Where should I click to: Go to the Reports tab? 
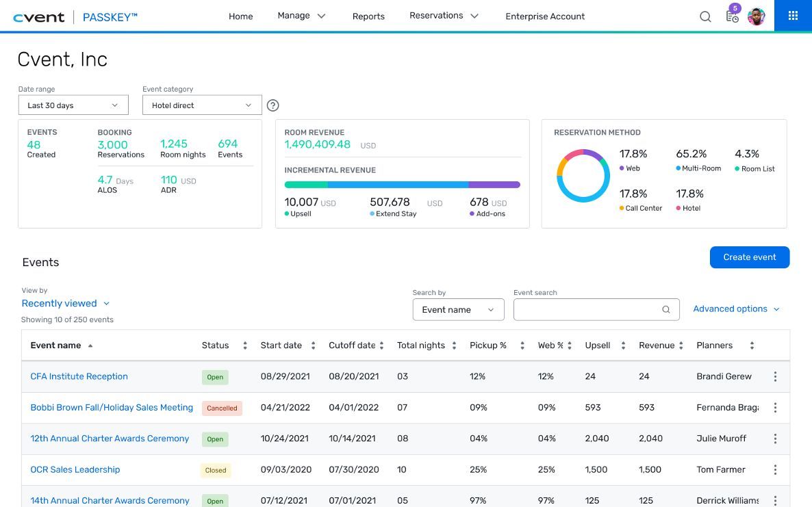(x=368, y=16)
